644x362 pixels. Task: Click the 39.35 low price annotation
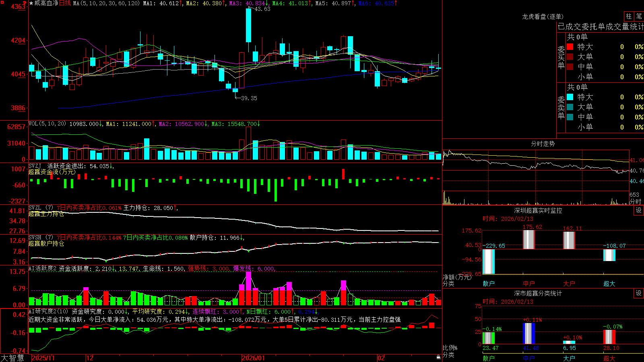click(249, 98)
